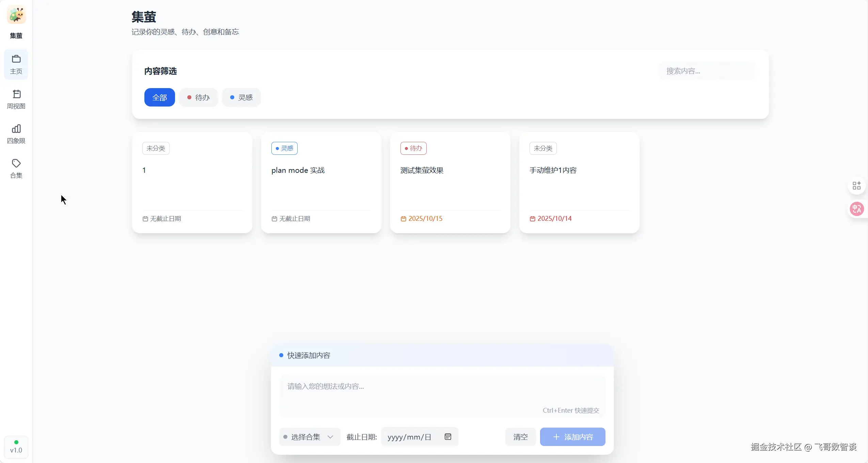The image size is (868, 463).
Task: Open the calendar picker icon in date field
Action: point(448,437)
